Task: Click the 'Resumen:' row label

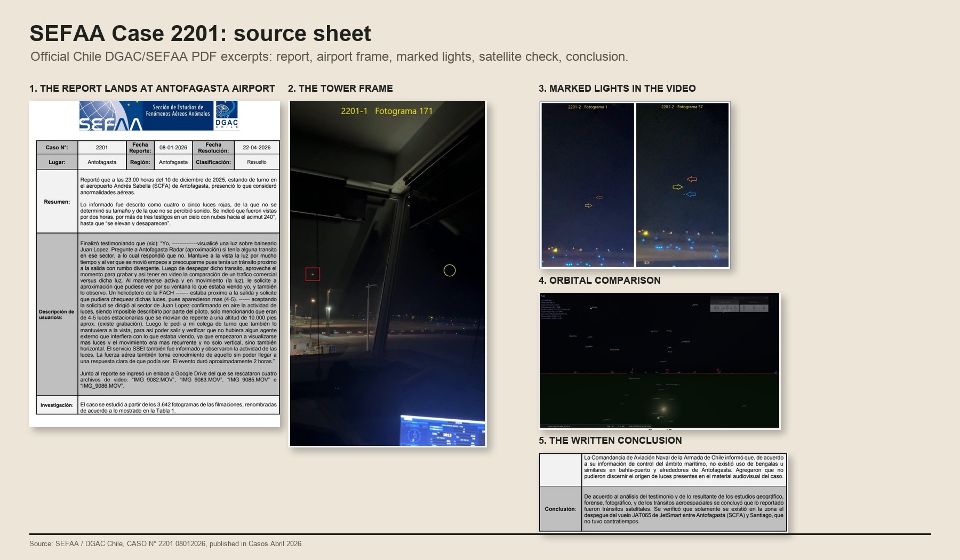Action: point(57,202)
